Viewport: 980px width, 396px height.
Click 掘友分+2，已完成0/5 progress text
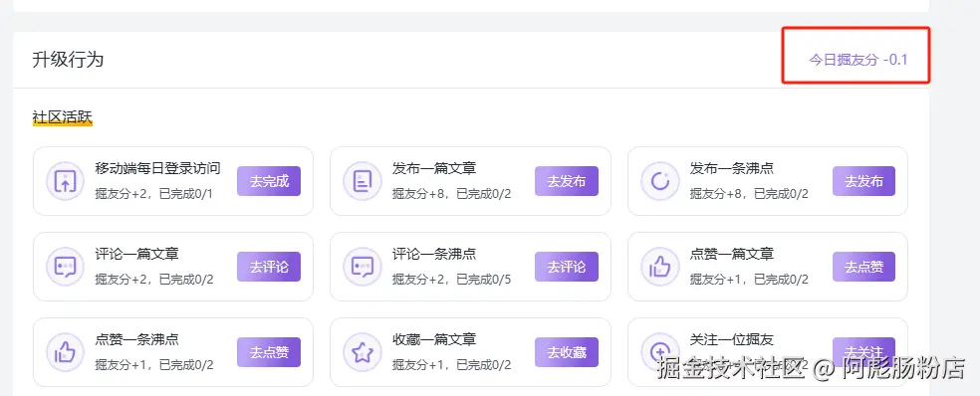pyautogui.click(x=452, y=280)
